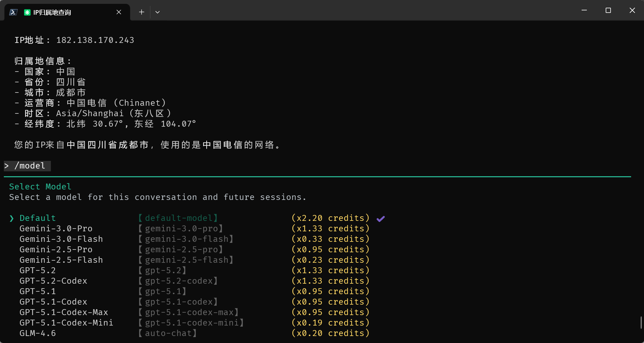Expand the new tab profile dropdown
The image size is (644, 343).
coord(158,12)
